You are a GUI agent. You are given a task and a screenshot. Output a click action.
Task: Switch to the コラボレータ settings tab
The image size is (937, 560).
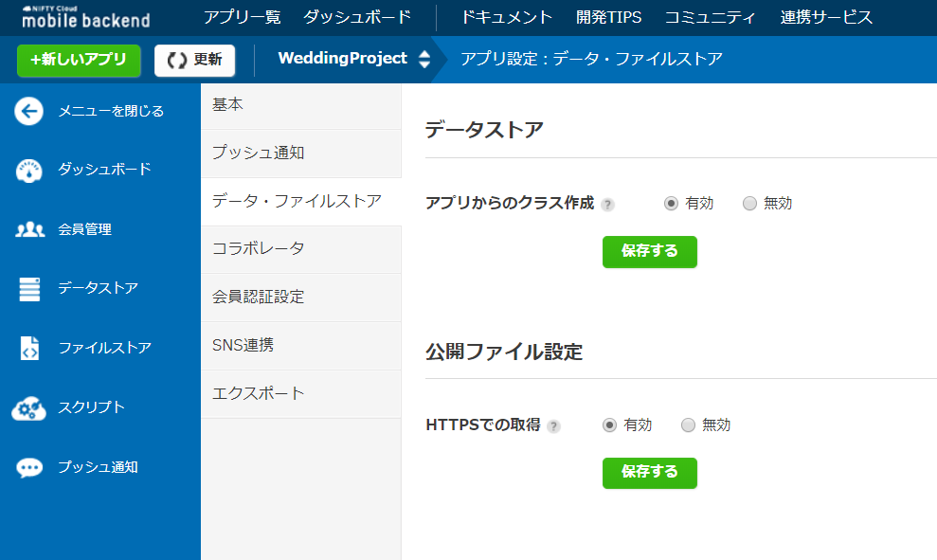click(301, 249)
